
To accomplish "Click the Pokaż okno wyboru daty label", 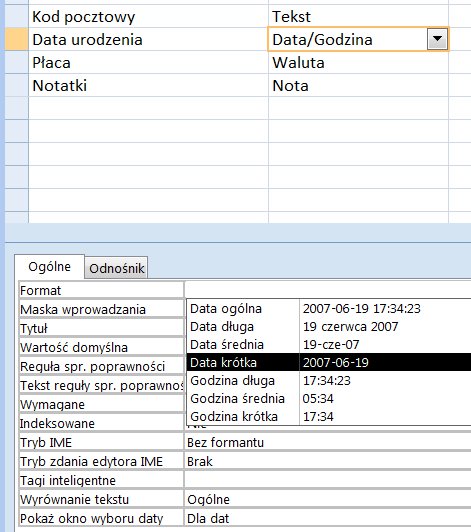I will (x=101, y=518).
